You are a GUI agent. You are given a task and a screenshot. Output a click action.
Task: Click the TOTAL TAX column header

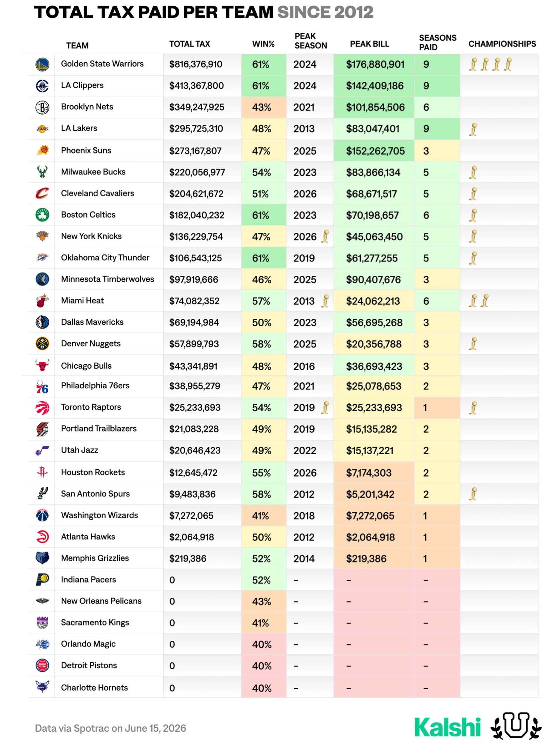pyautogui.click(x=189, y=44)
